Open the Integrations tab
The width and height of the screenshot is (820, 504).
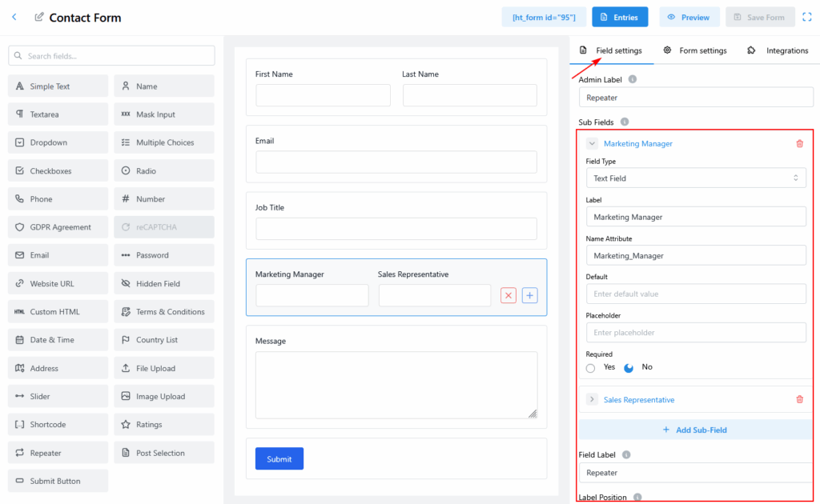tap(778, 50)
